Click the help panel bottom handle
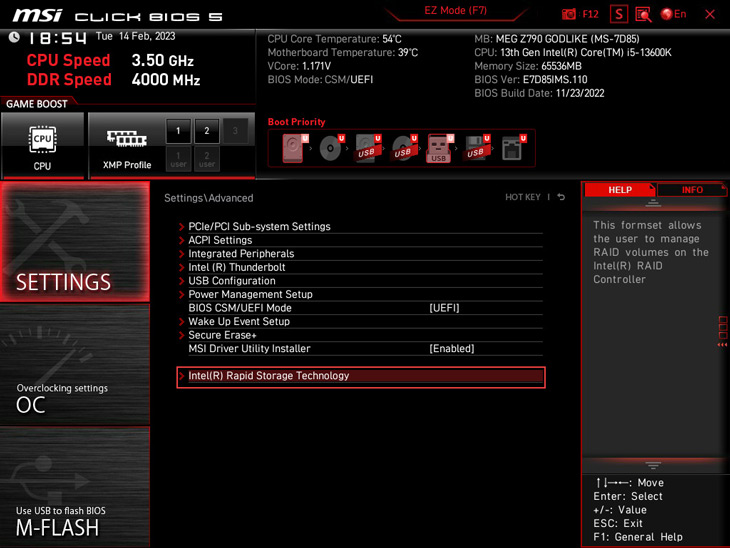 pos(653,465)
